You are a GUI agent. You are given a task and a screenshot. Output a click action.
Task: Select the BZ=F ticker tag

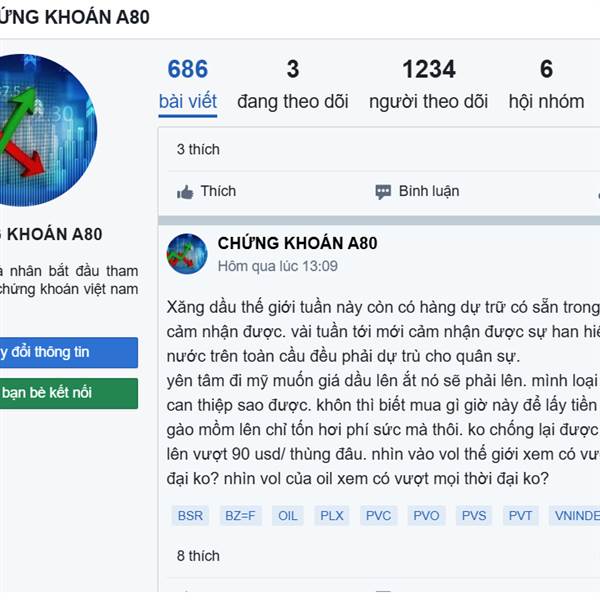(239, 516)
